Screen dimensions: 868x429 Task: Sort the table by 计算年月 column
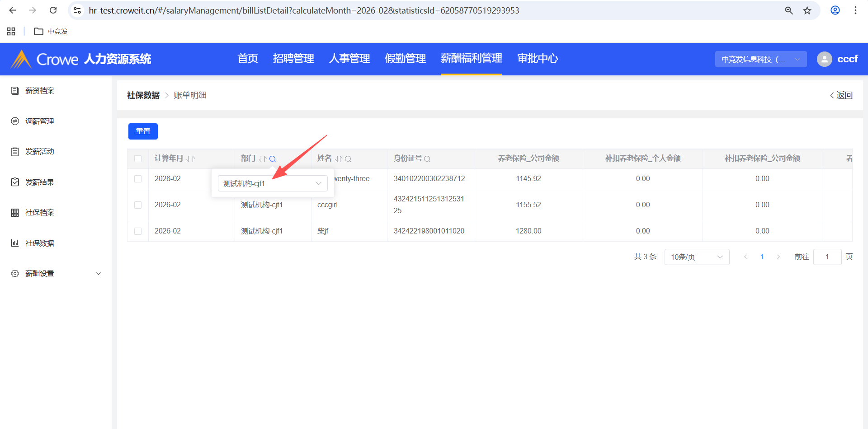[191, 159]
